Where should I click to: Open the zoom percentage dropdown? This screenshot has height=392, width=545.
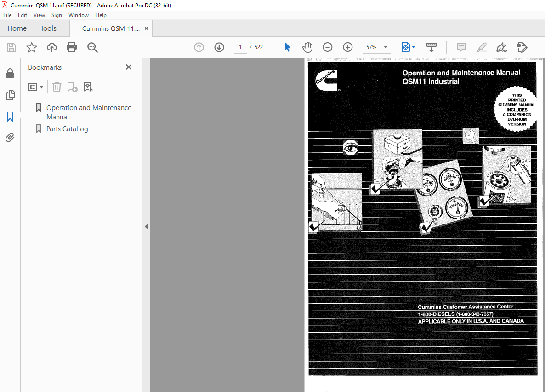tap(386, 47)
